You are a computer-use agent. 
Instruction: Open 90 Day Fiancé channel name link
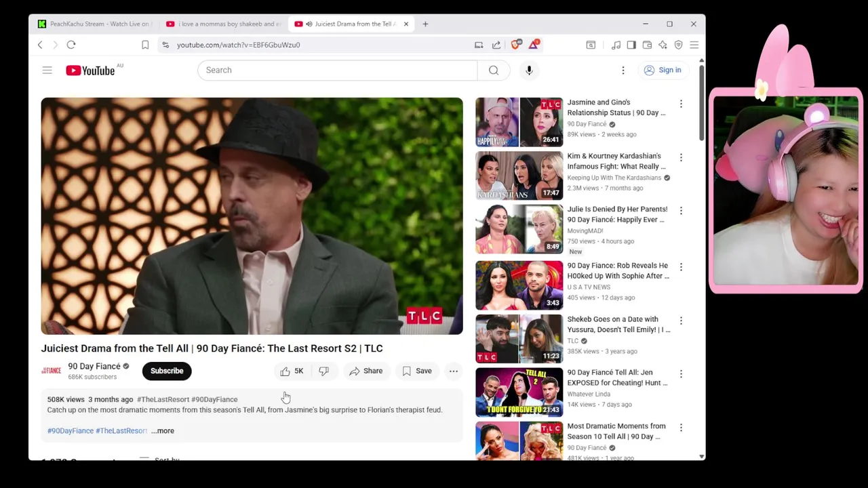pos(94,366)
